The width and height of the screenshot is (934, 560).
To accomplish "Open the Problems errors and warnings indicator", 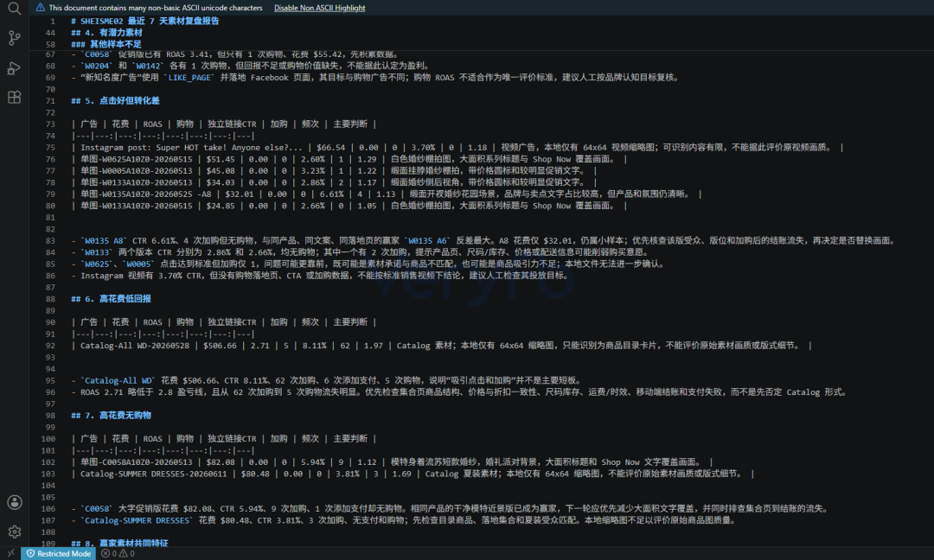I will (118, 553).
